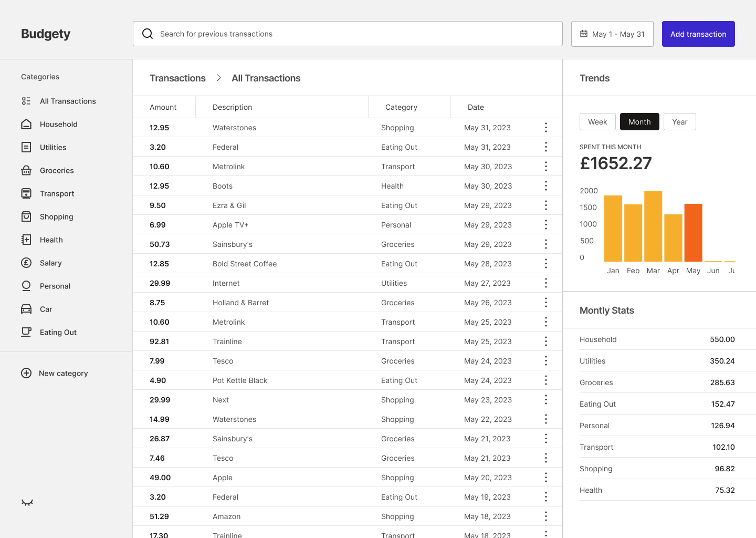
Task: Open options menu for Apple TV+ row
Action: [x=546, y=225]
